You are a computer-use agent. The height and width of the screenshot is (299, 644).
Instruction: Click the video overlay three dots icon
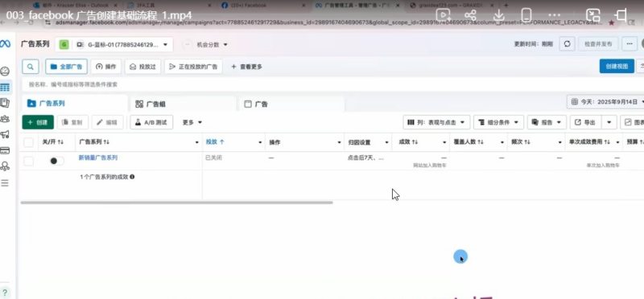pyautogui.click(x=554, y=15)
